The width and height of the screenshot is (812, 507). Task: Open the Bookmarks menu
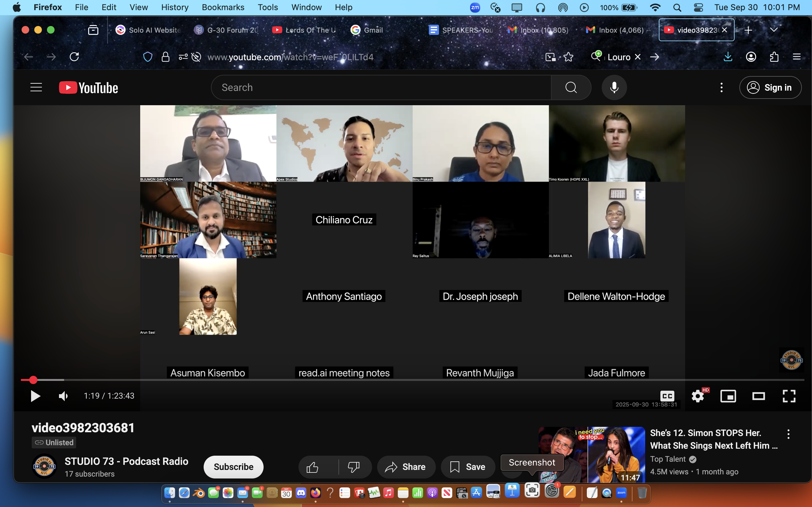click(x=223, y=7)
